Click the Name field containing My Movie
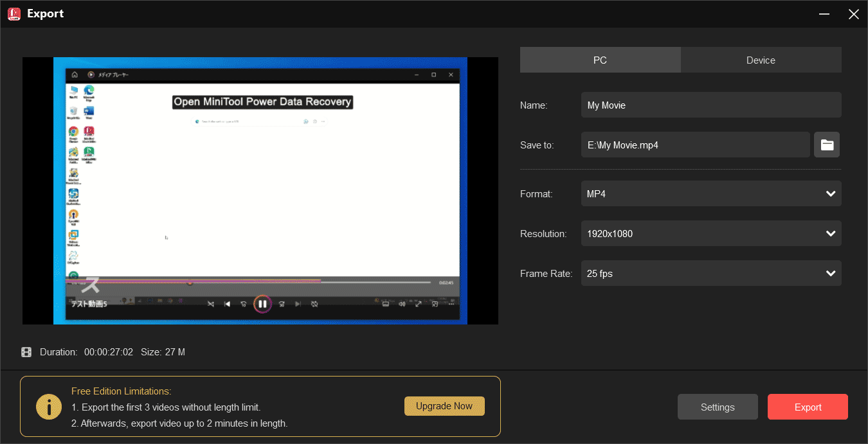The width and height of the screenshot is (868, 444). tap(711, 105)
